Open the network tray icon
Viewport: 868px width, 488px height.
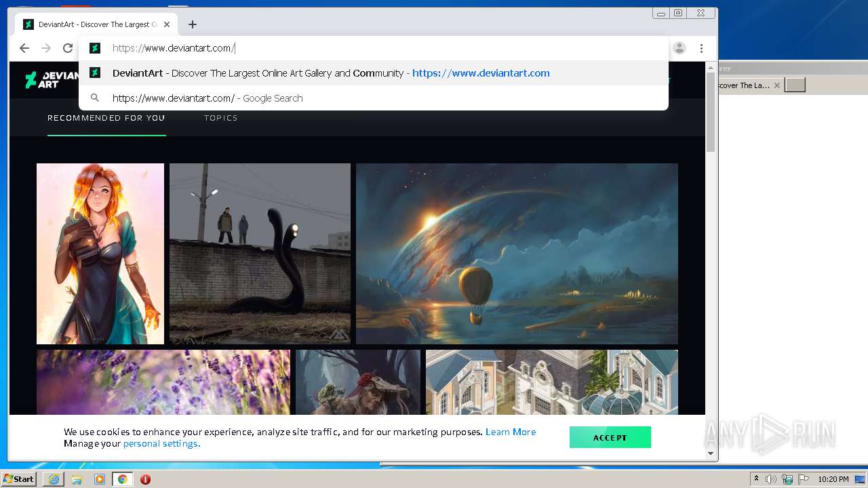(787, 479)
